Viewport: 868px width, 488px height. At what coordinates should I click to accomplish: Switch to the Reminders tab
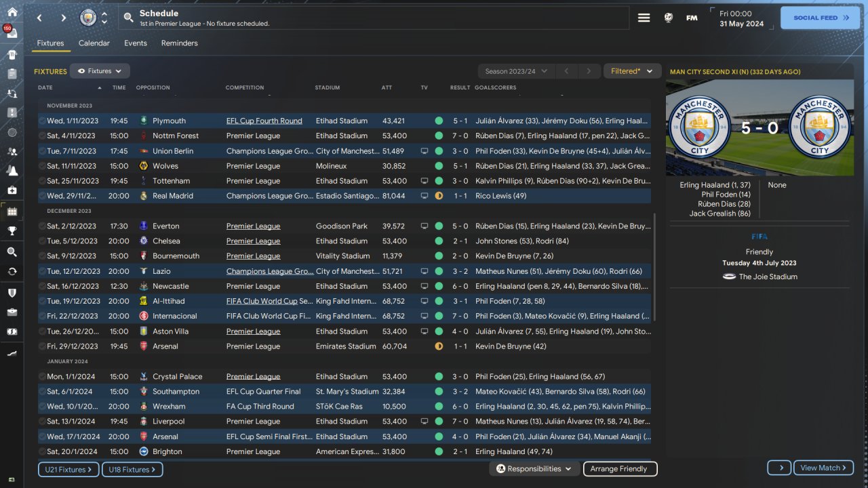coord(180,43)
